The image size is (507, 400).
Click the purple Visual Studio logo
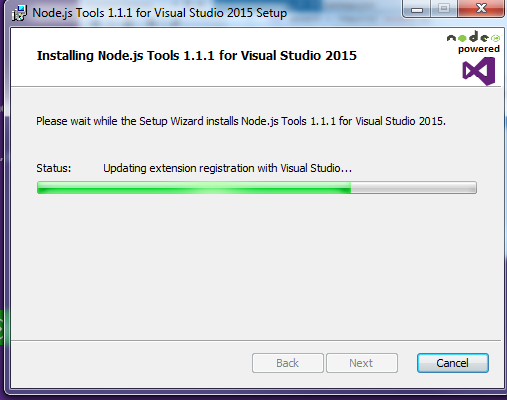[479, 71]
